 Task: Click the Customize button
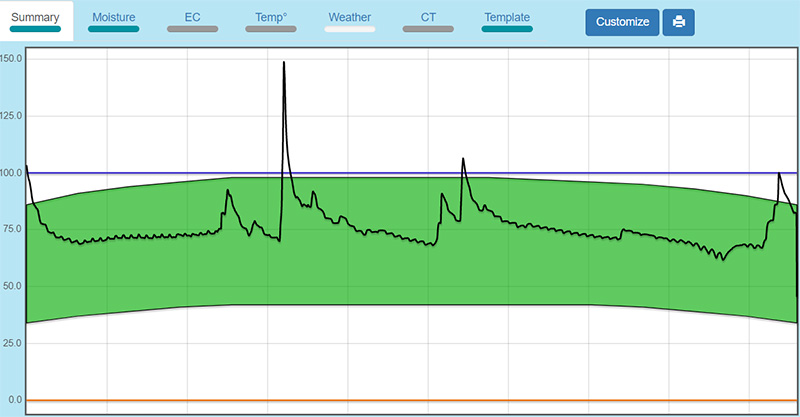tap(622, 22)
